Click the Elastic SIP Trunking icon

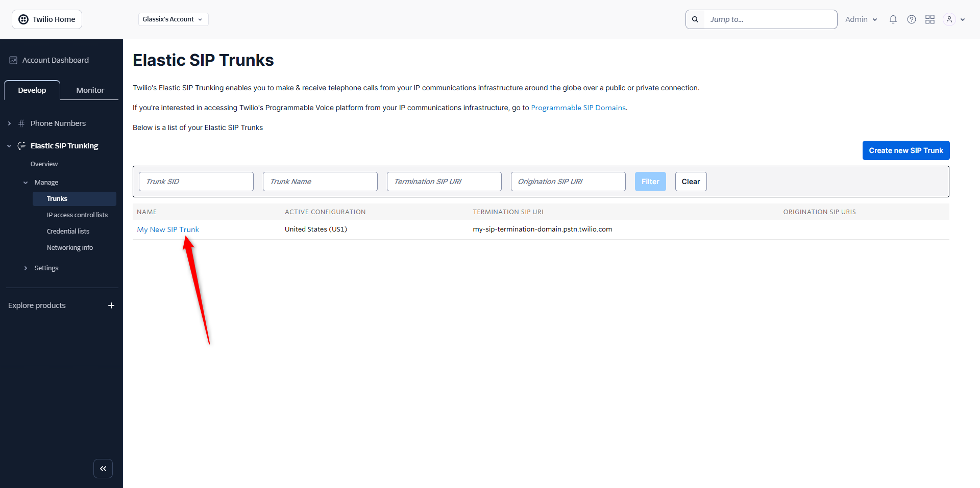22,146
